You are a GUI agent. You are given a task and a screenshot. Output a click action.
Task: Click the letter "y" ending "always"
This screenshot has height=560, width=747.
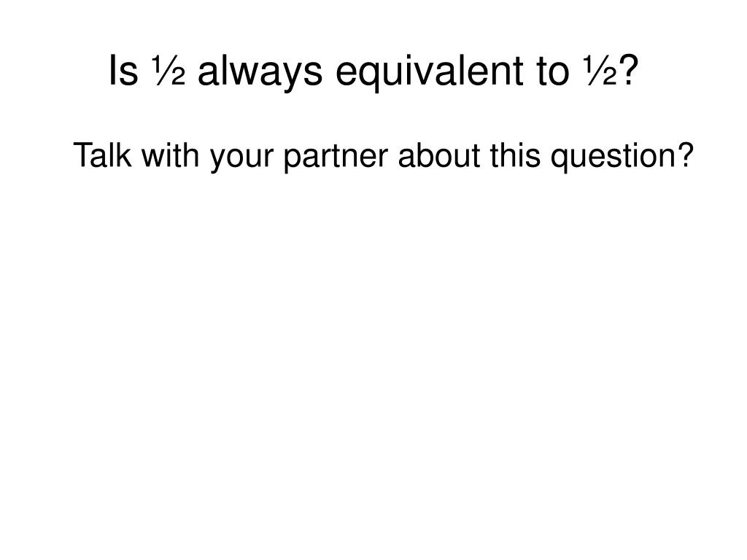[293, 77]
